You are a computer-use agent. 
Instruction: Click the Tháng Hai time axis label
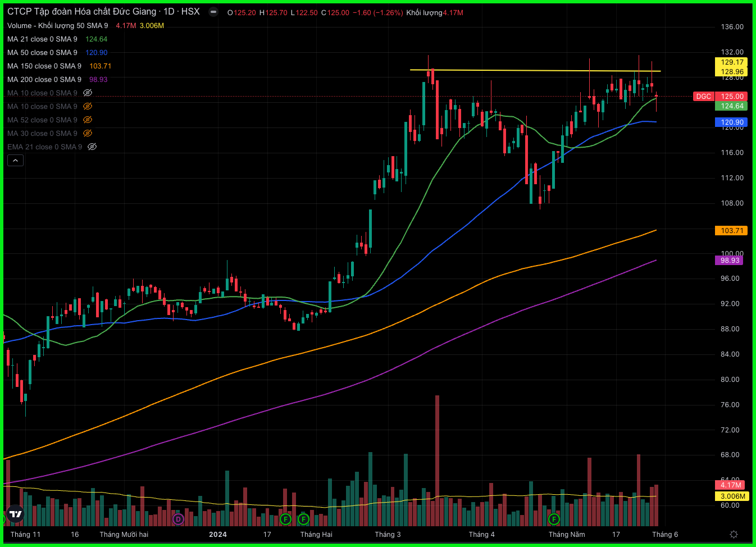[316, 535]
